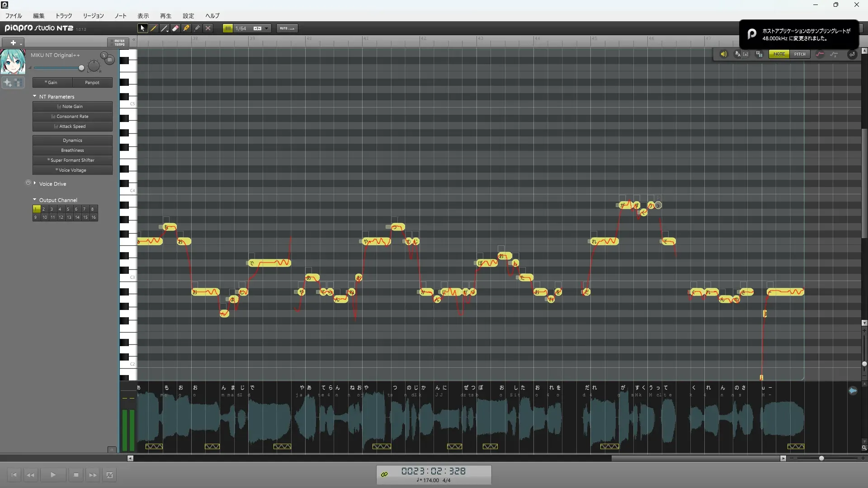Click the red pitch curve icon
868x488 pixels.
pos(820,54)
